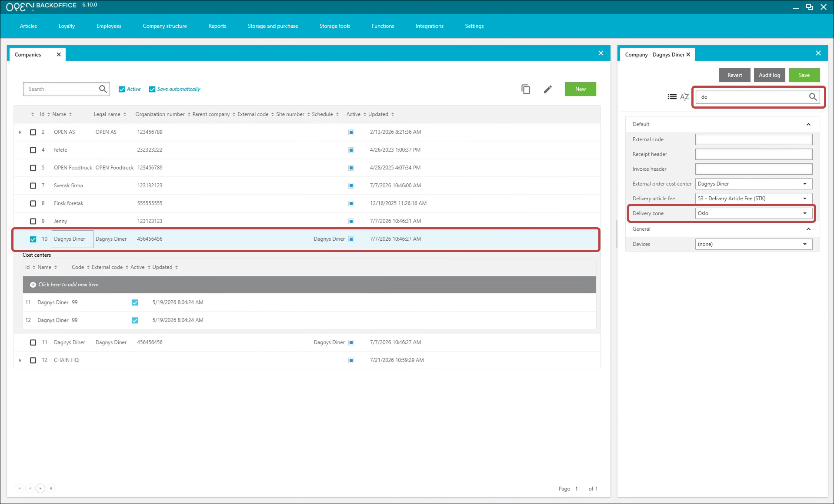Click the Revert button
The width and height of the screenshot is (834, 504).
pyautogui.click(x=735, y=75)
